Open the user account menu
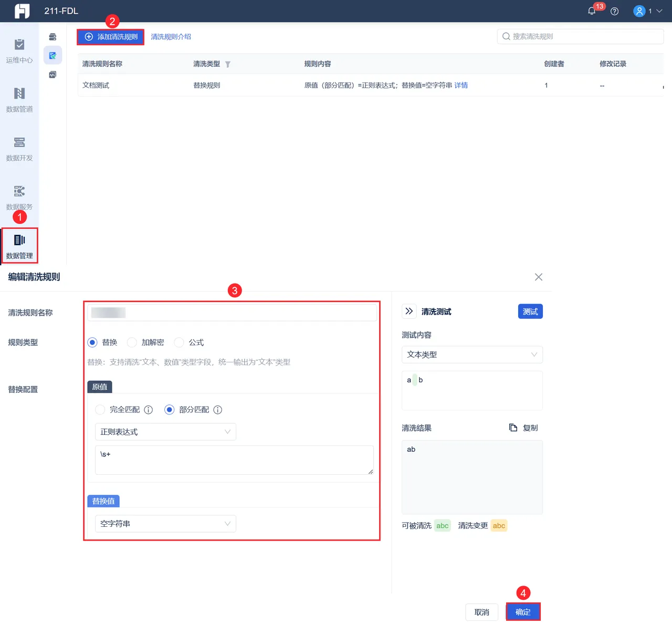The image size is (672, 624). coord(648,11)
